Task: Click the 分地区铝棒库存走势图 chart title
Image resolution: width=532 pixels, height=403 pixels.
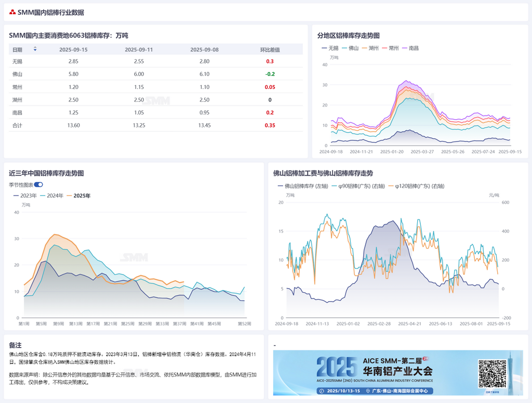Action: [x=349, y=36]
